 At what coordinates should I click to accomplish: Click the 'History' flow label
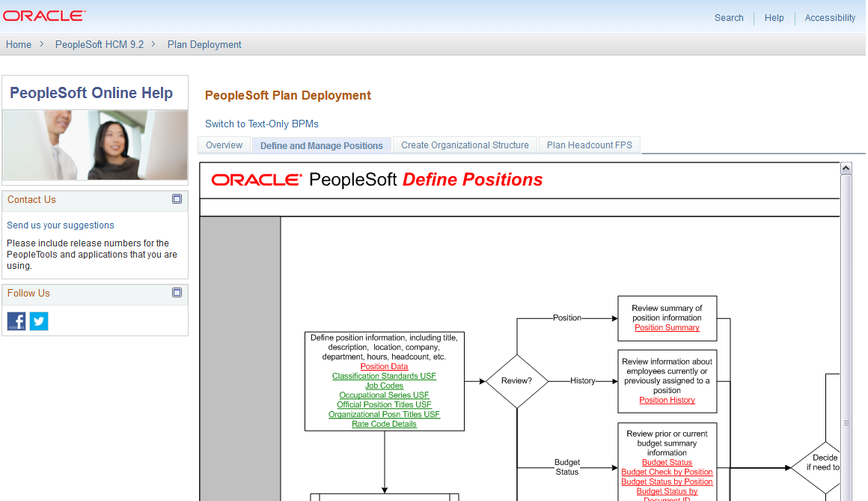click(x=583, y=380)
